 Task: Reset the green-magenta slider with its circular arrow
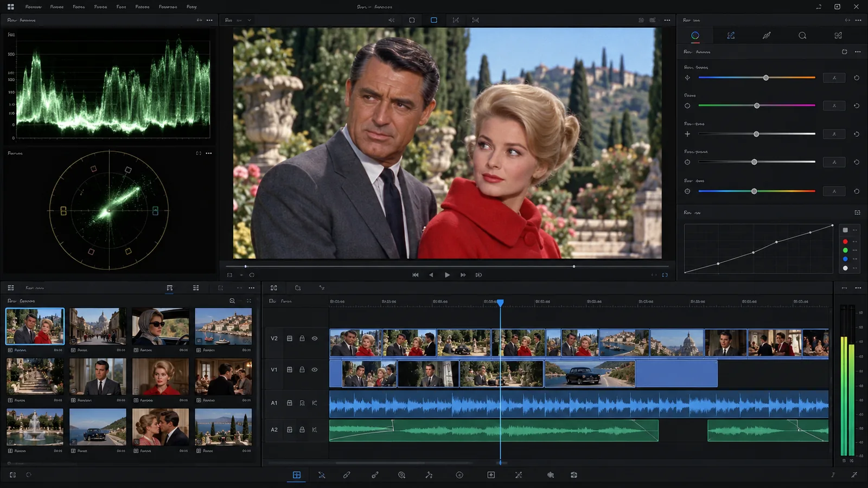[x=857, y=106]
